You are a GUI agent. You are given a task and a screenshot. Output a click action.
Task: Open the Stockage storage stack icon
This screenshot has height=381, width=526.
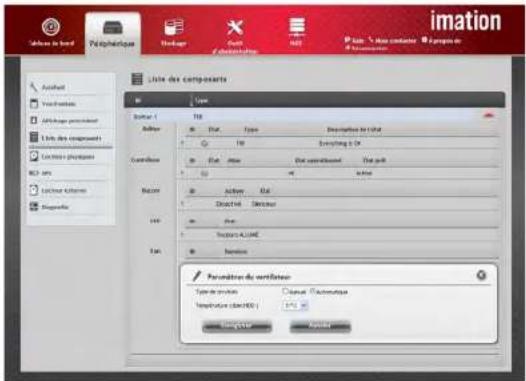[173, 27]
